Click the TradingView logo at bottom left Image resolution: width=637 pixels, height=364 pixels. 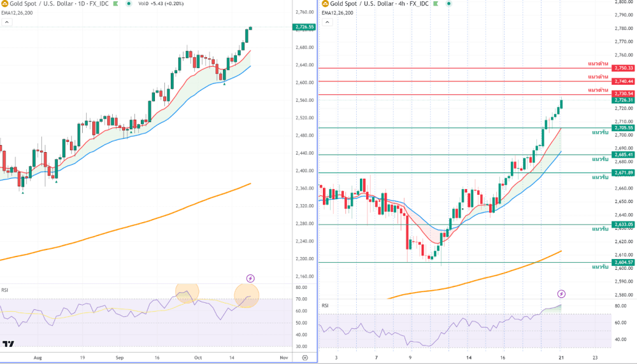pos(8,344)
